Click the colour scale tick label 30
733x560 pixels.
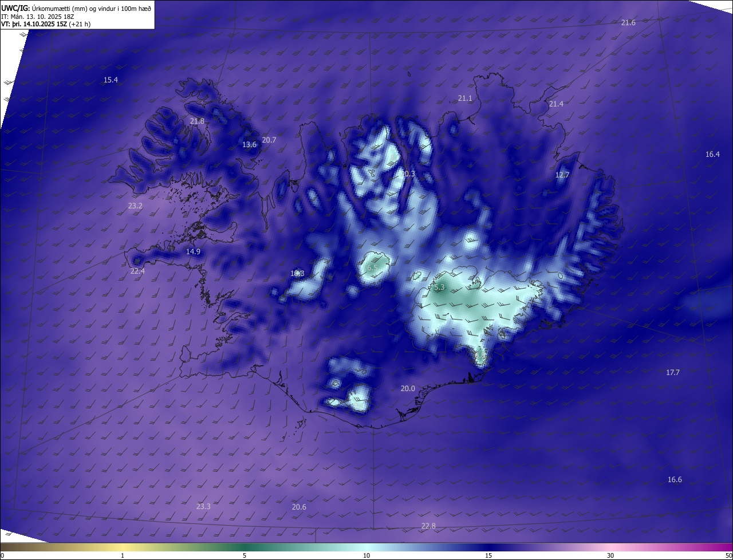[x=610, y=556]
